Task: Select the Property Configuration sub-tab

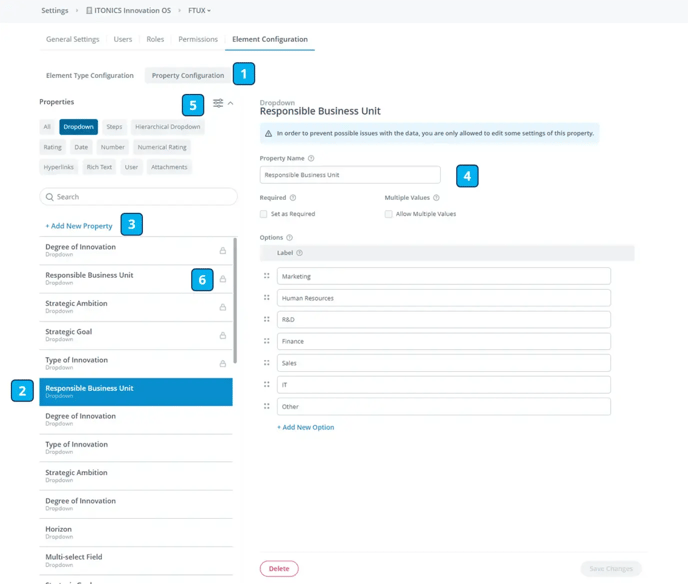Action: (x=188, y=75)
